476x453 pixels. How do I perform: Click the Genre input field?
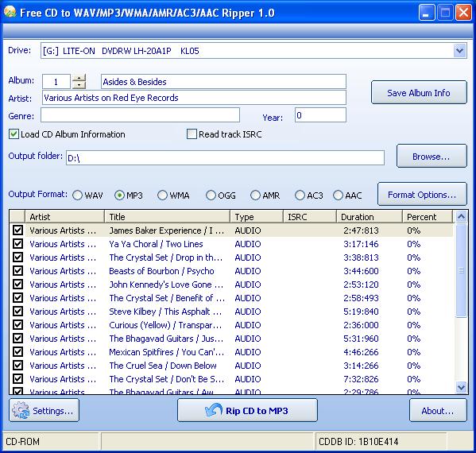[x=140, y=115]
